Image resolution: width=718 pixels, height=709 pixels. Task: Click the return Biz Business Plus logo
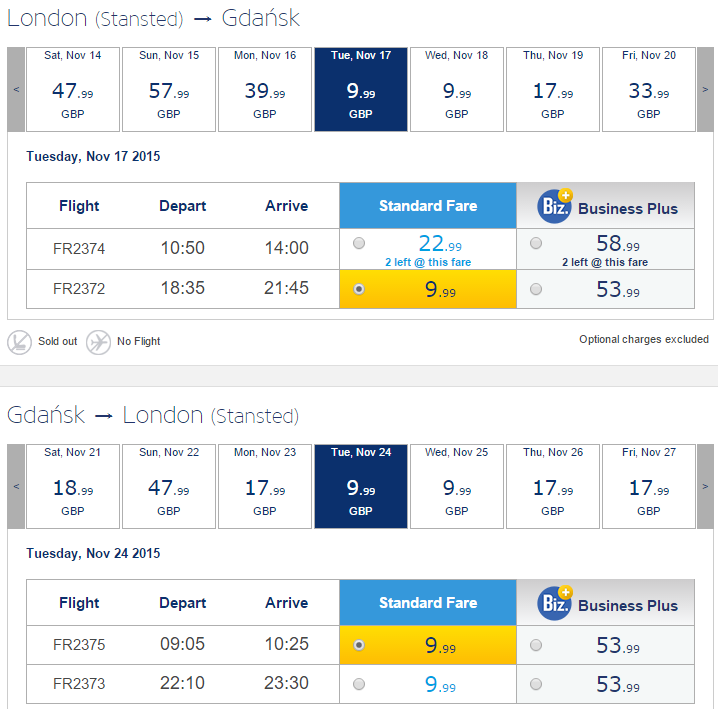coord(555,603)
